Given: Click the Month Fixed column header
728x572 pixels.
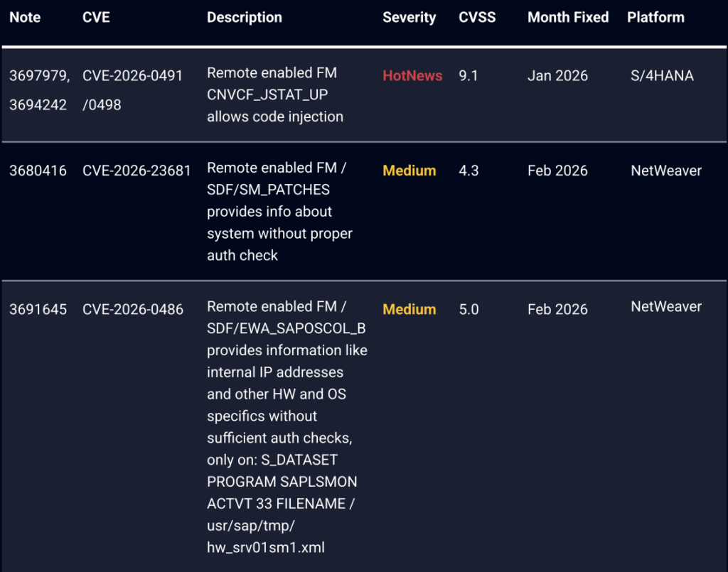Looking at the screenshot, I should [x=567, y=18].
